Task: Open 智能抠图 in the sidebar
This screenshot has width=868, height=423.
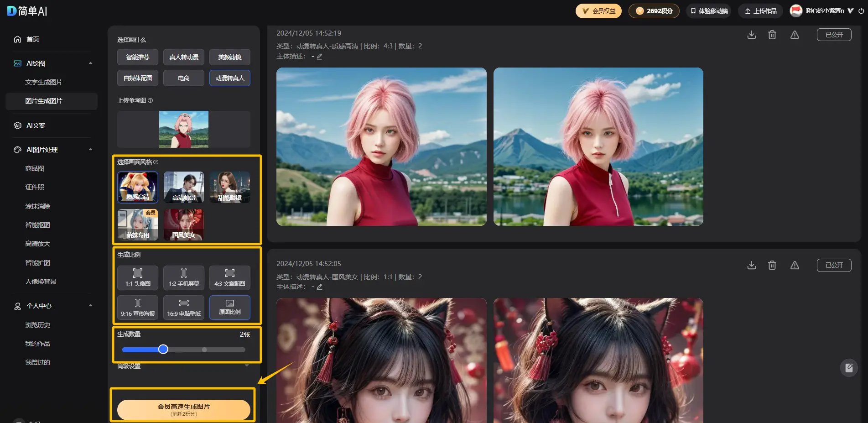Action: click(38, 225)
